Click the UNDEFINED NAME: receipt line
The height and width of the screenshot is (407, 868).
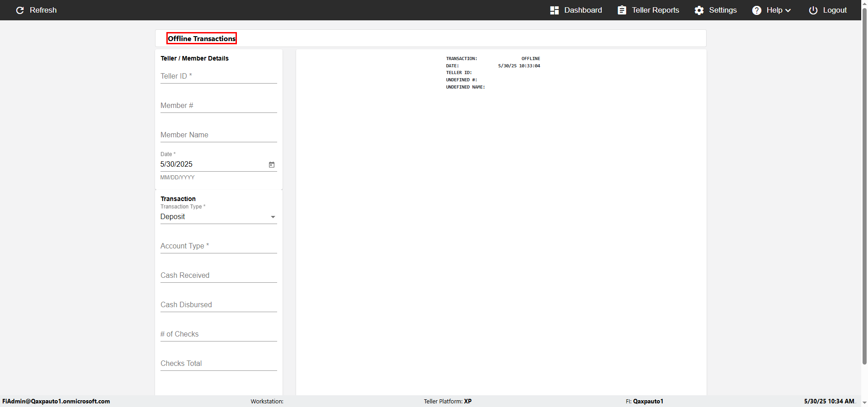click(465, 87)
